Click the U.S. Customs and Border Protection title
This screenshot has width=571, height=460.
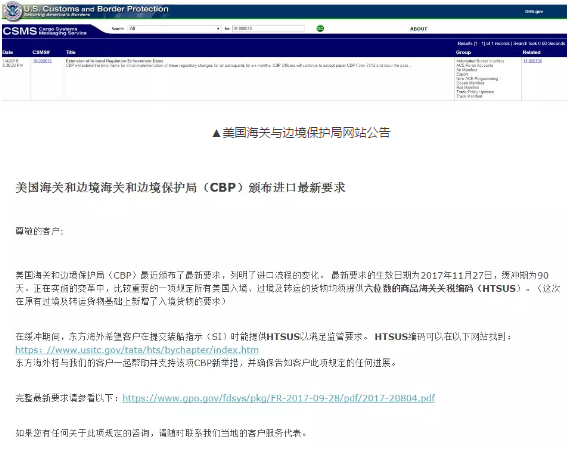(x=96, y=8)
